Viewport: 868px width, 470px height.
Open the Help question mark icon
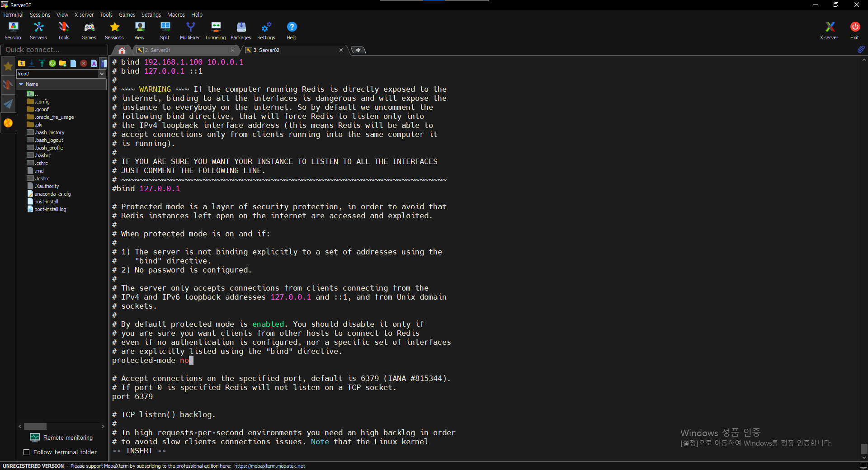[292, 31]
